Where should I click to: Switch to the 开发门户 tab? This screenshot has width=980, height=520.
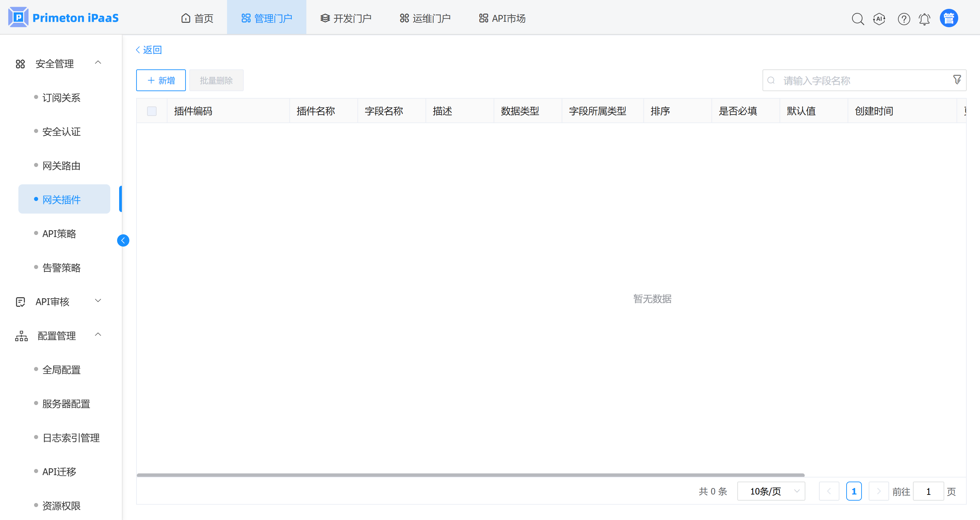point(346,18)
